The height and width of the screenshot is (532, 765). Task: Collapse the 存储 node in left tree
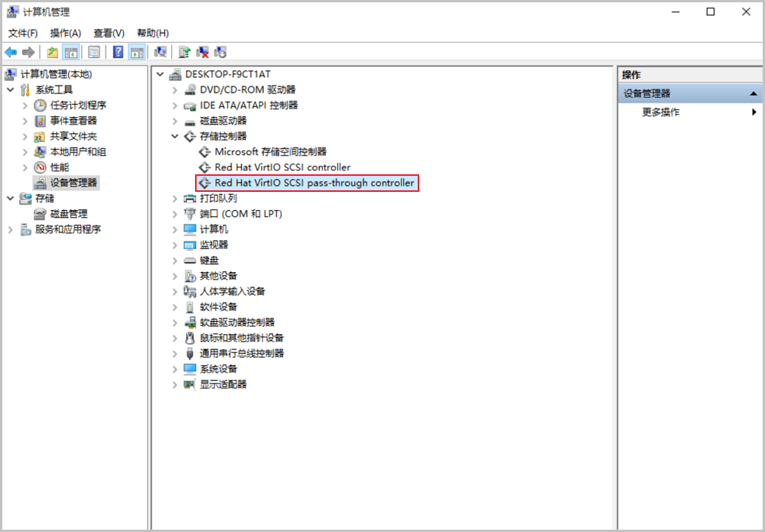point(10,199)
